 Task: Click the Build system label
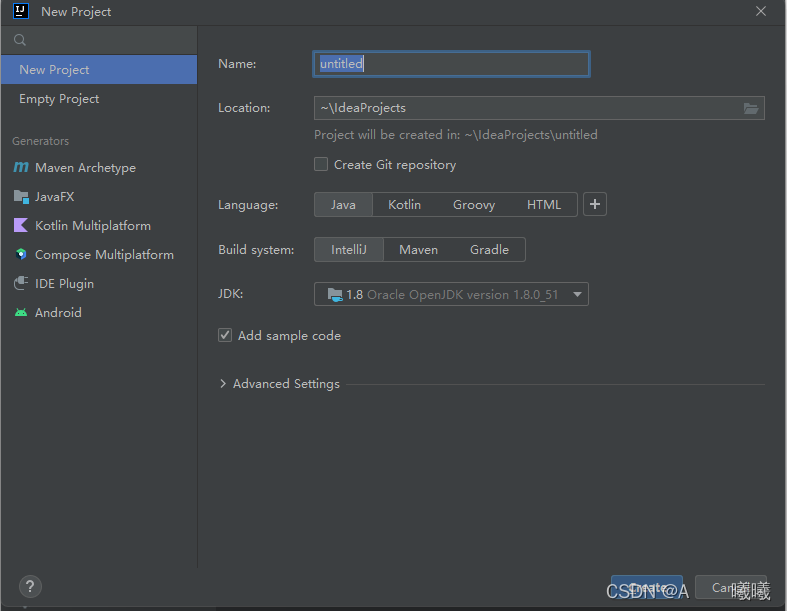click(256, 250)
